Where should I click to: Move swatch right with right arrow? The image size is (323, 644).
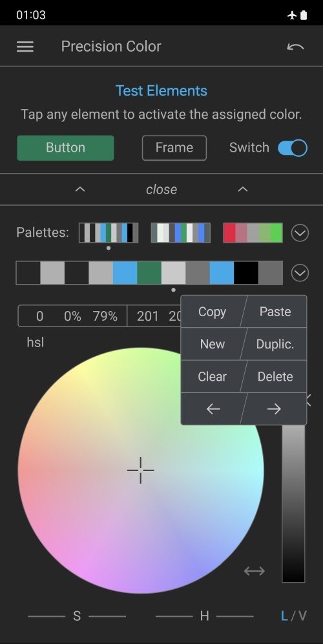tap(274, 408)
